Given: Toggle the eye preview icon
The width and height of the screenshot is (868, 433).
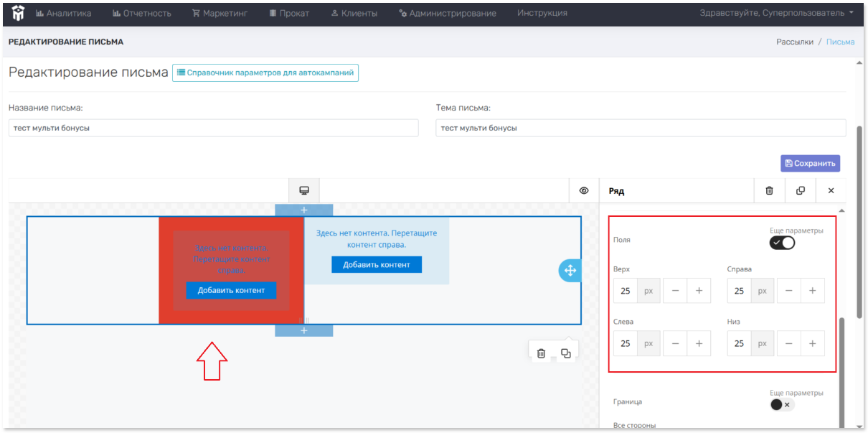Looking at the screenshot, I should pyautogui.click(x=584, y=190).
